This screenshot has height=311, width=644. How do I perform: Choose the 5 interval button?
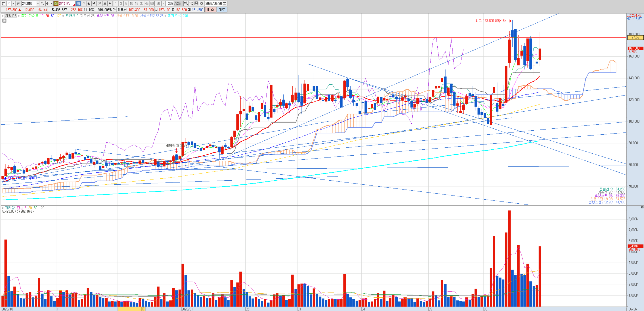pyautogui.click(x=126, y=3)
